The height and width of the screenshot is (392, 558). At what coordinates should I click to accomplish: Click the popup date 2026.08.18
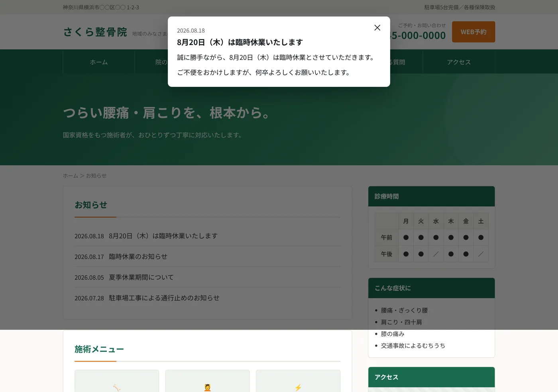pyautogui.click(x=191, y=31)
